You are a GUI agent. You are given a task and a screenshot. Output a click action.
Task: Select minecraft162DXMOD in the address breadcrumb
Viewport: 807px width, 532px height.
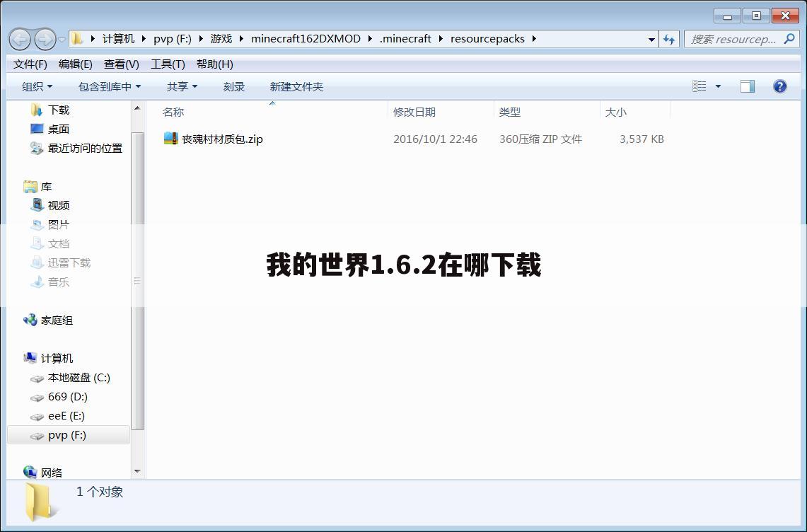point(306,39)
